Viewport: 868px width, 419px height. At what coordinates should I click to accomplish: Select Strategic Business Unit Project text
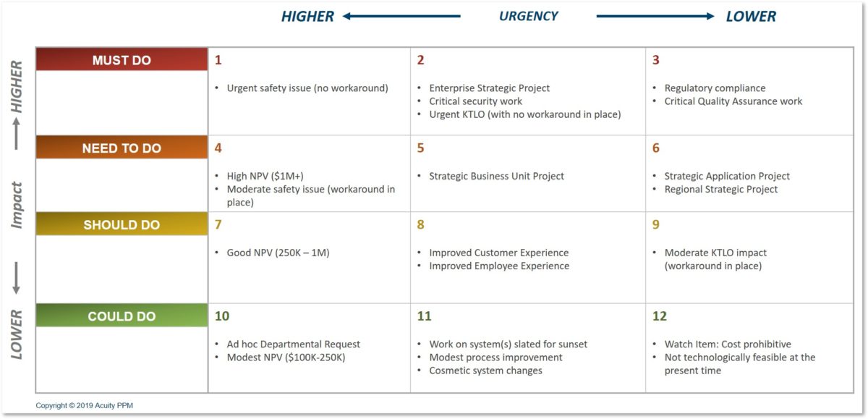pos(496,176)
